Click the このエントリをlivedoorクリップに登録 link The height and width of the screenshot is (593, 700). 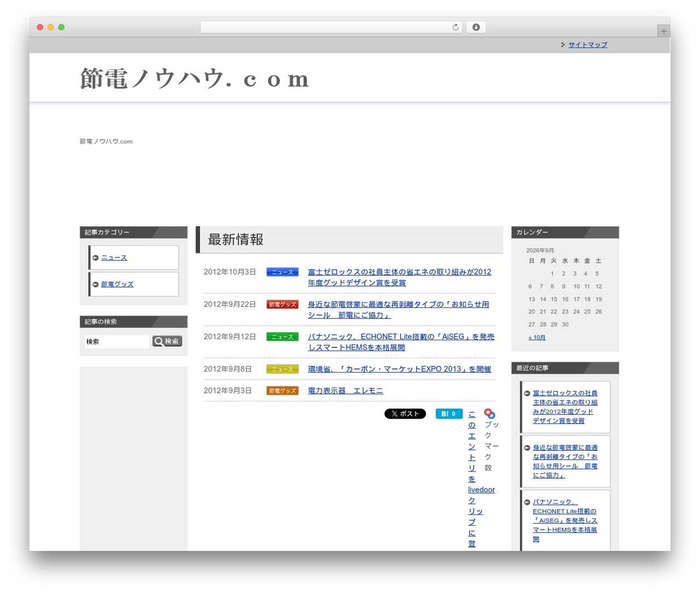coord(481,479)
